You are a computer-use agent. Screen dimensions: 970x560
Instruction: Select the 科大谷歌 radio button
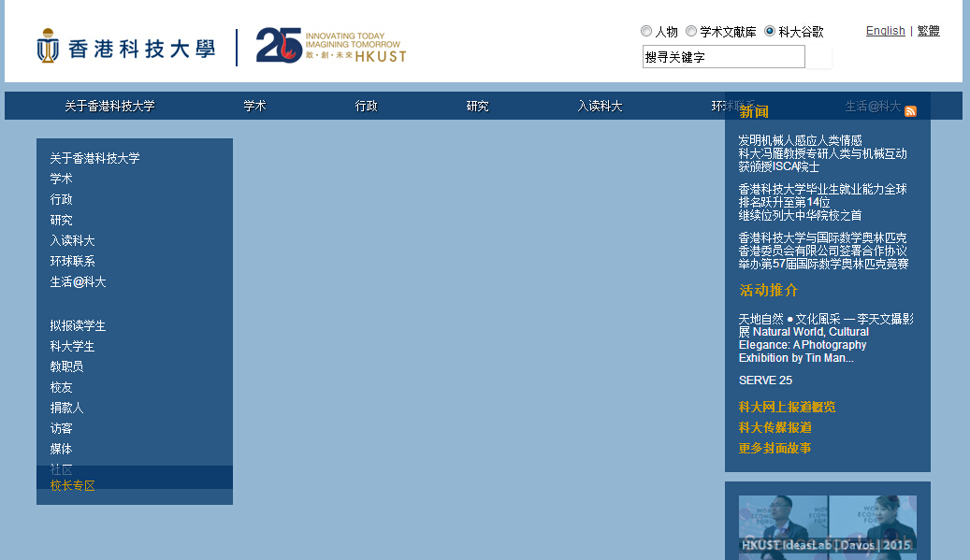coord(770,31)
